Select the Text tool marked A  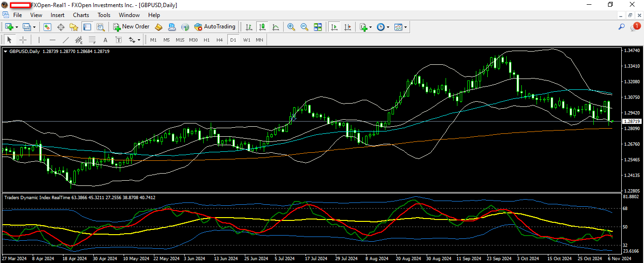(105, 40)
